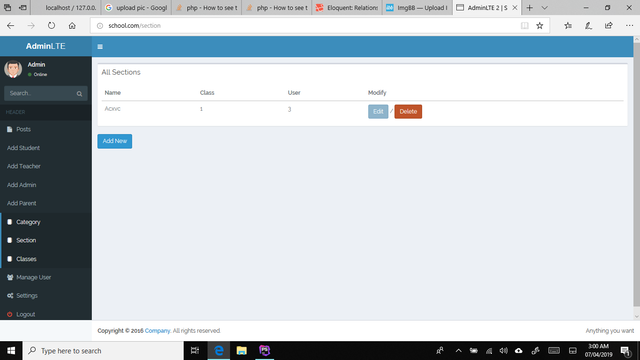Switch to Eloquent: Relationships tab
Viewport: 640px width, 360px height.
[x=347, y=8]
